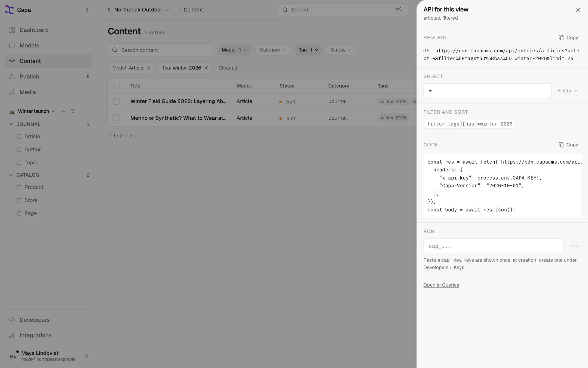Select all entries with header checkbox

[117, 86]
